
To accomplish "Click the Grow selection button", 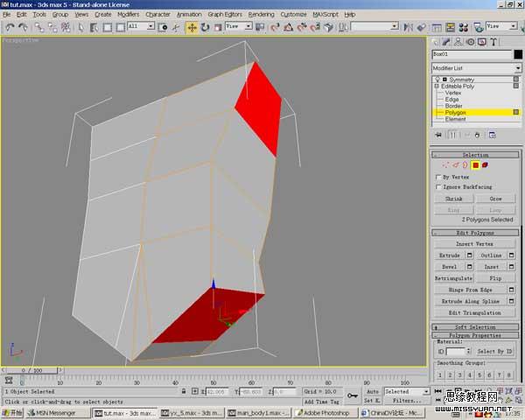I will tap(495, 199).
